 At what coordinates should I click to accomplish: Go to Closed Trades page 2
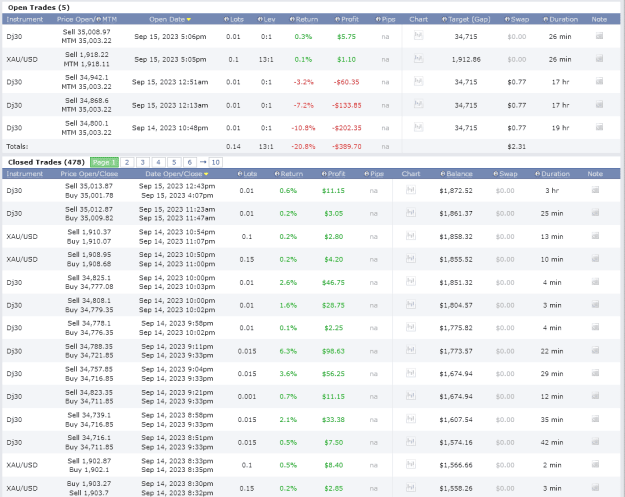(127, 162)
